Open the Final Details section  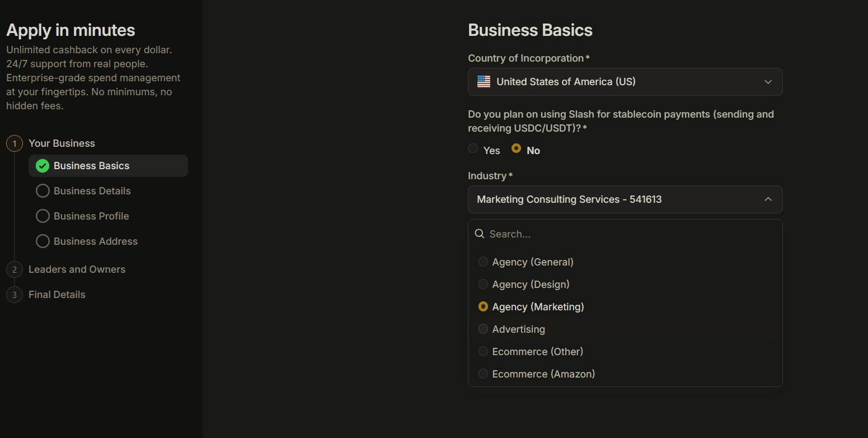tap(57, 295)
